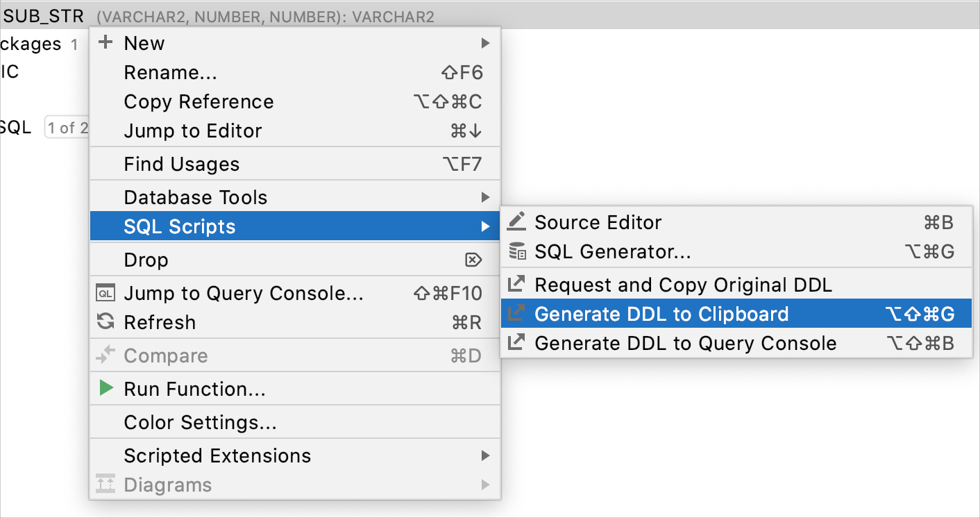This screenshot has width=980, height=518.
Task: Click the database icon next to SQL Generator
Action: click(516, 251)
